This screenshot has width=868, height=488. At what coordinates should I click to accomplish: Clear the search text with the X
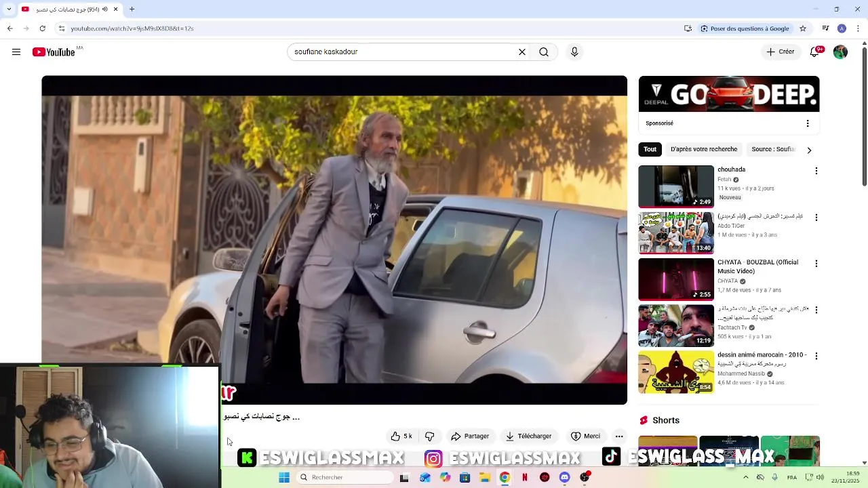pos(522,52)
